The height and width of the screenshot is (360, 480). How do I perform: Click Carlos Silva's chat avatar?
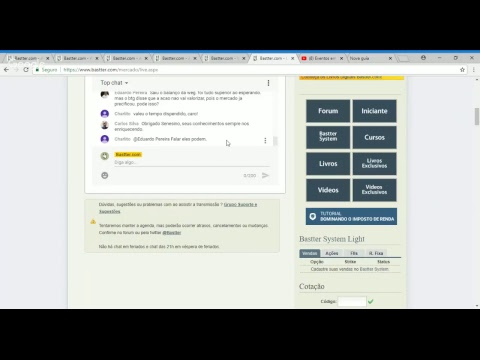[105, 125]
